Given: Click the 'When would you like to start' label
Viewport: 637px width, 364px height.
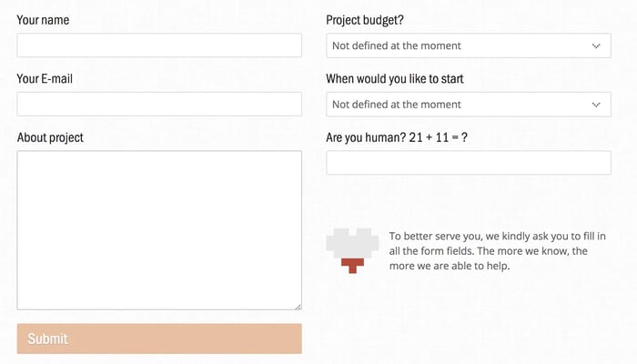Looking at the screenshot, I should [395, 79].
